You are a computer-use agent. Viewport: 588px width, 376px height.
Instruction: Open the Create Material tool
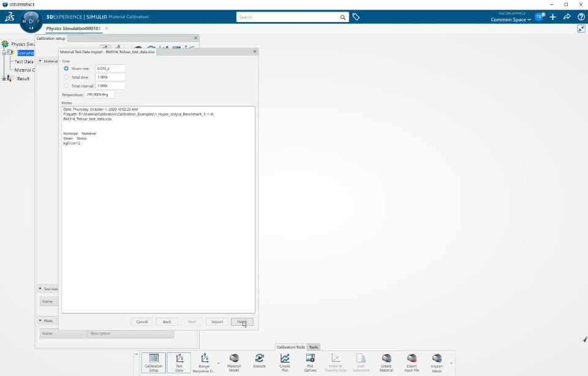(386, 363)
